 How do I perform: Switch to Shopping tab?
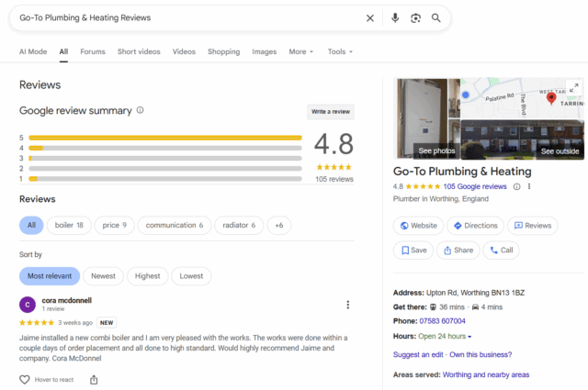223,51
